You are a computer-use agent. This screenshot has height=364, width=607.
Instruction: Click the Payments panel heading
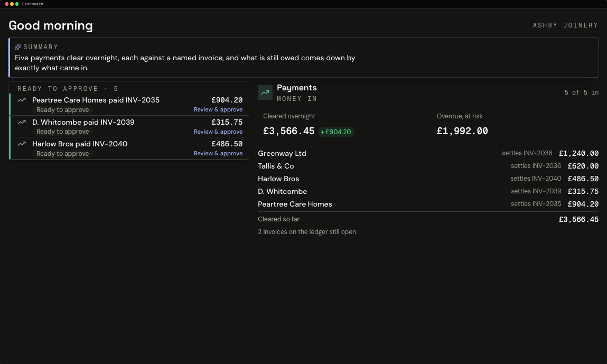click(296, 88)
